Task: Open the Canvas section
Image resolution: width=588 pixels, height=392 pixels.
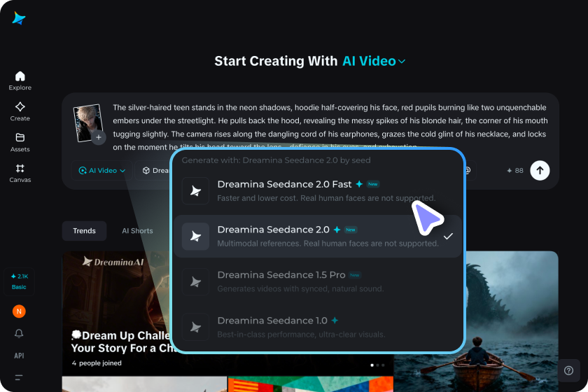Action: pyautogui.click(x=20, y=173)
